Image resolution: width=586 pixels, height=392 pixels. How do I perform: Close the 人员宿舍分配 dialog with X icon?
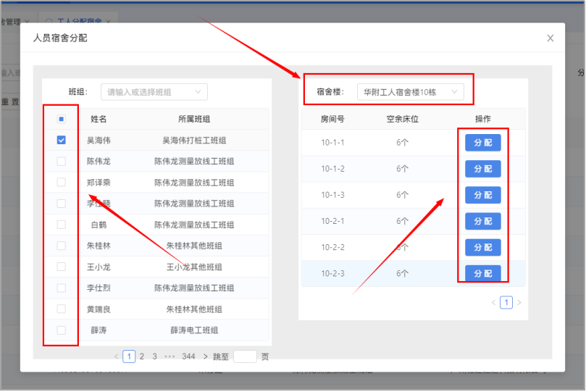(551, 38)
